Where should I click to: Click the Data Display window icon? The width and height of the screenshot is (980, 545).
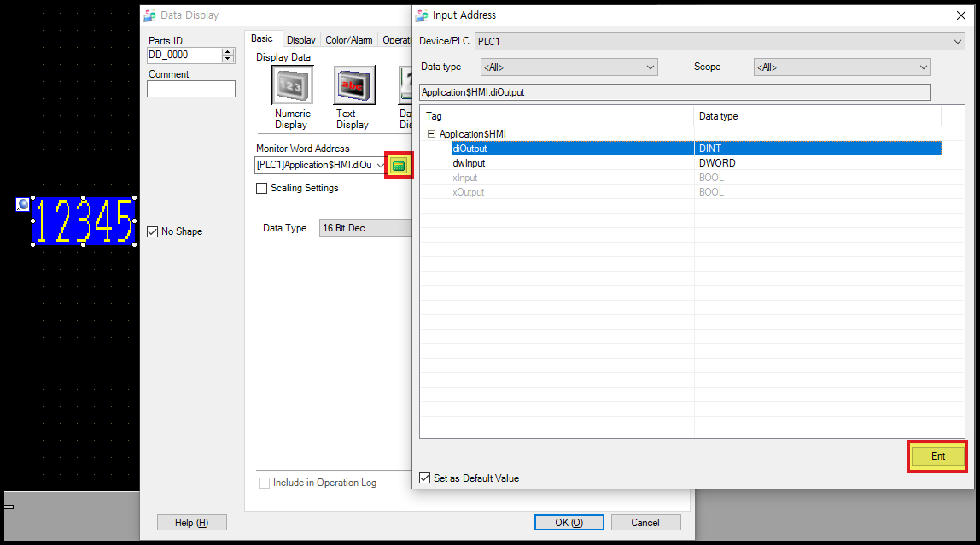pos(149,15)
